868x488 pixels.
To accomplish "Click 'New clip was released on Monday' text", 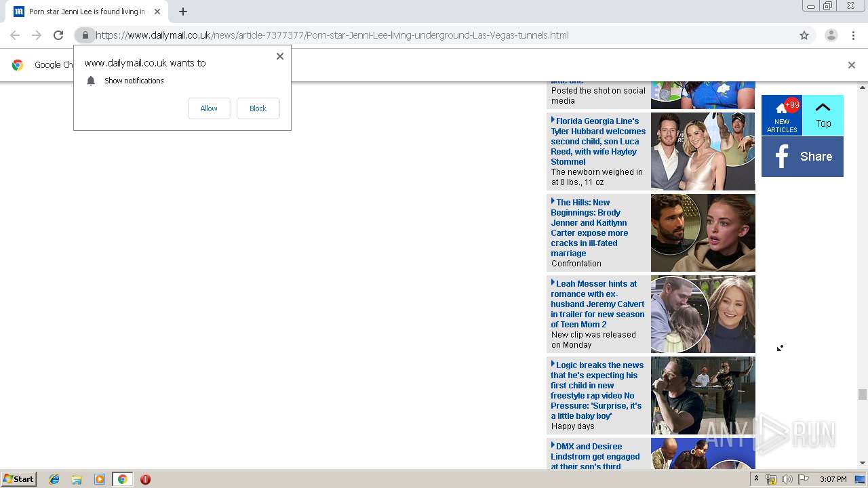I will (x=593, y=340).
